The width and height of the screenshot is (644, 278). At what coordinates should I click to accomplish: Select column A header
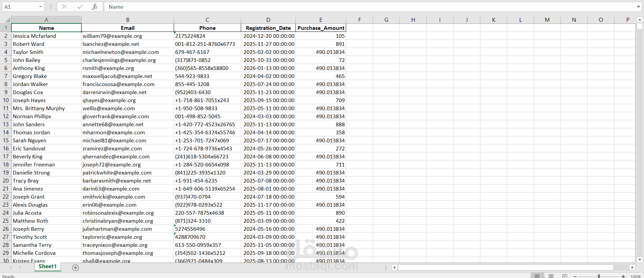tap(46, 20)
